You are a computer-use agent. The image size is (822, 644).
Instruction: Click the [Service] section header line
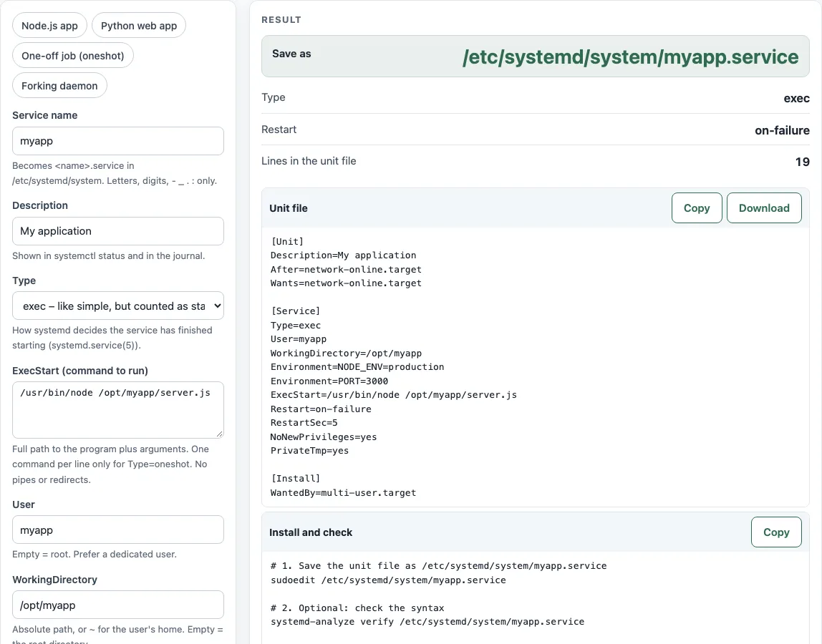pyautogui.click(x=296, y=311)
